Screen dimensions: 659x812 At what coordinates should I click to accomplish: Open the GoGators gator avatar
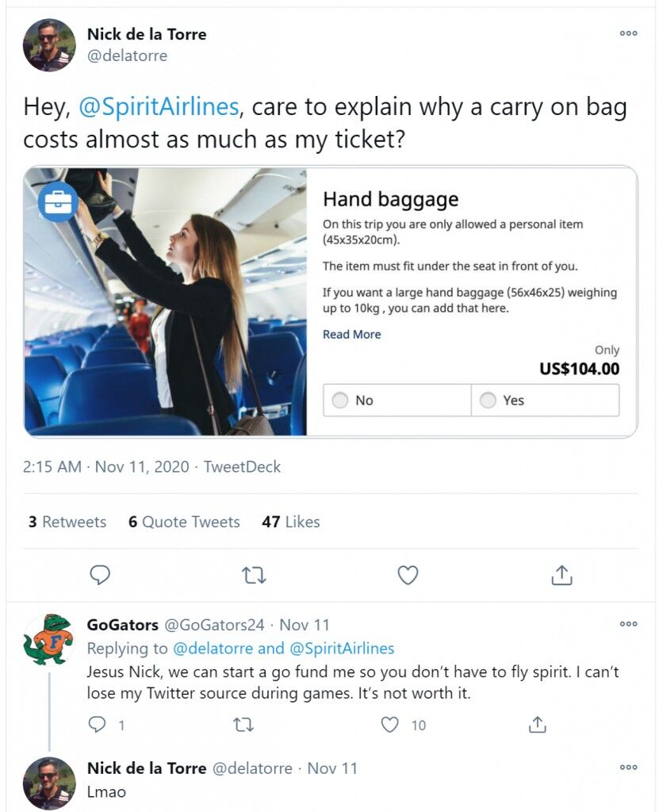coord(49,639)
